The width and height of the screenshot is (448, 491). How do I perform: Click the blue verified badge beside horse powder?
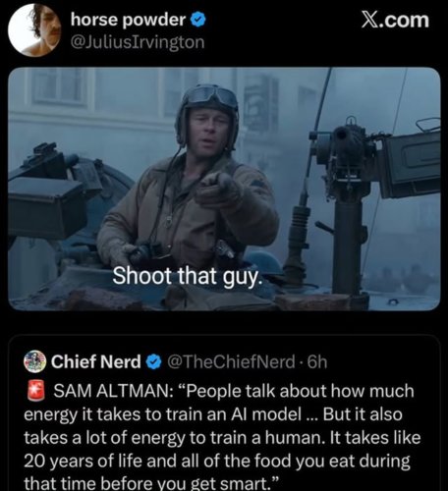[x=197, y=20]
